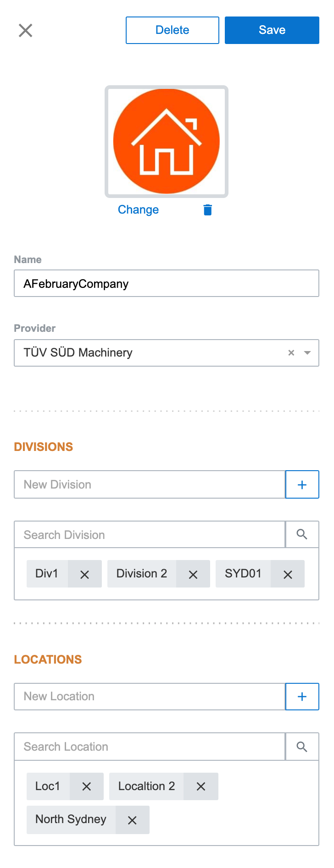Viewport: 334px width, 868px height.
Task: Add new location with plus icon
Action: 302,697
